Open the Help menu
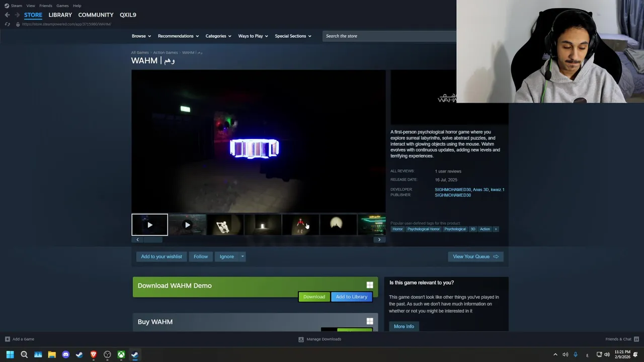 (77, 6)
